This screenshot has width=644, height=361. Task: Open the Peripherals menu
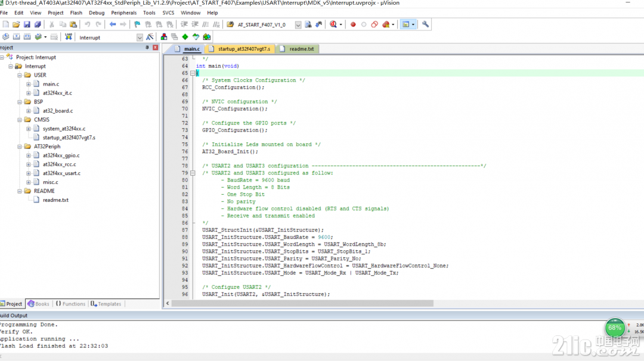[123, 13]
